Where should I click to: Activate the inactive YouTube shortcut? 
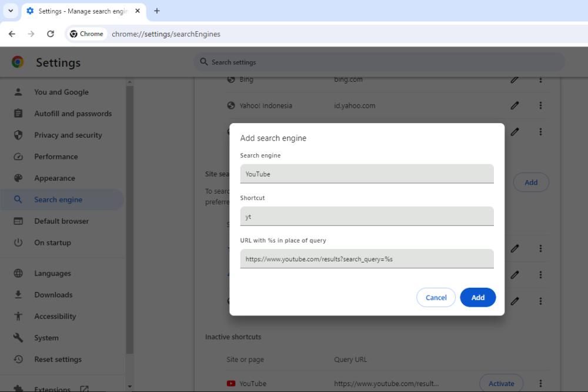coord(501,383)
